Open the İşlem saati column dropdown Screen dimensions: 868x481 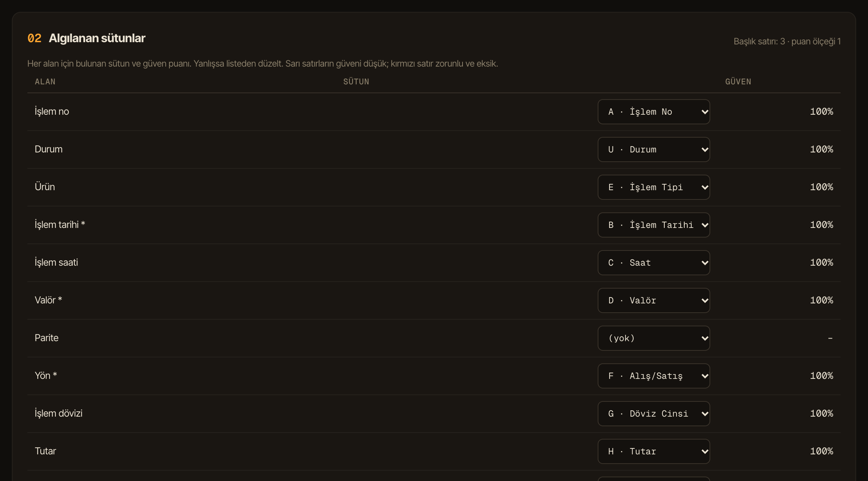[654, 263]
